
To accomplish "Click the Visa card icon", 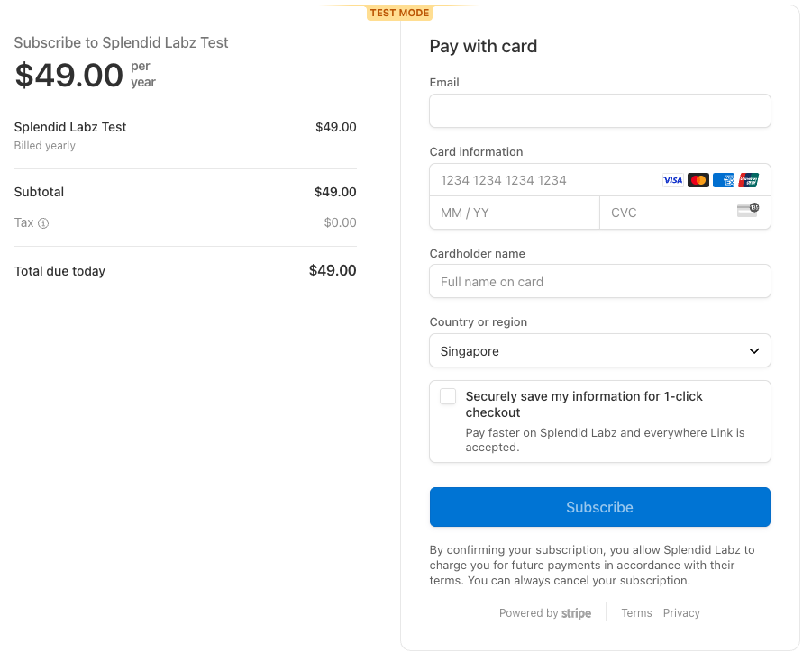I will click(672, 180).
